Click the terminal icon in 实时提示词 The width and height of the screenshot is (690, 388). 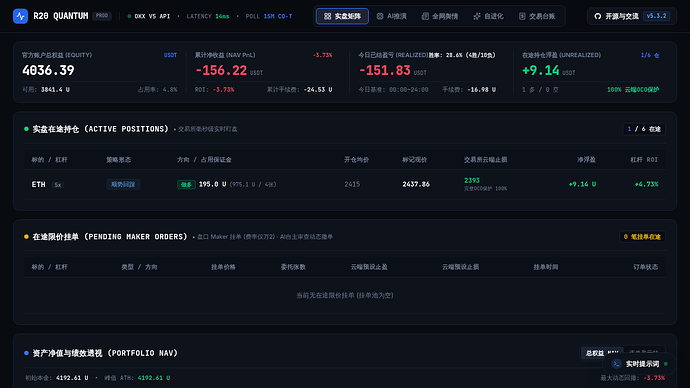point(616,364)
